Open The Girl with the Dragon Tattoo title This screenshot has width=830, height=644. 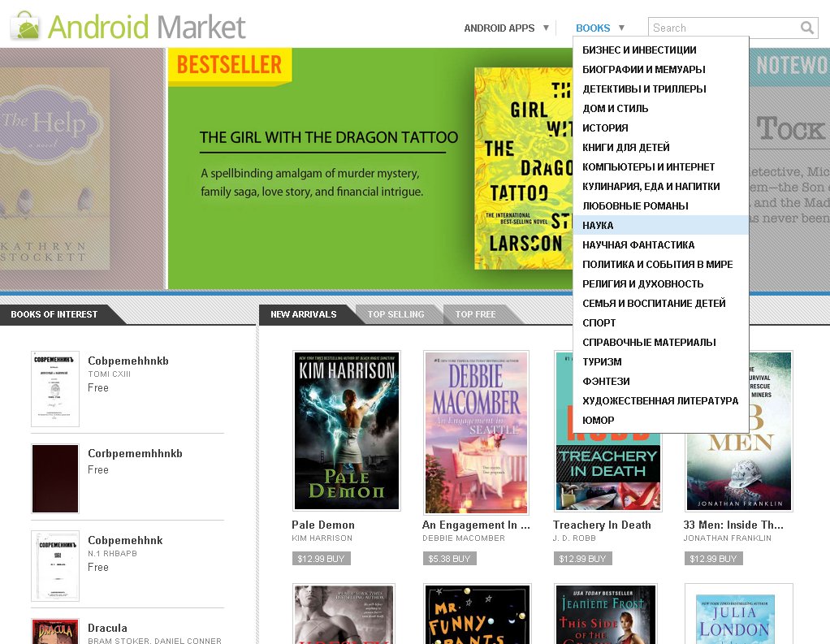point(329,137)
